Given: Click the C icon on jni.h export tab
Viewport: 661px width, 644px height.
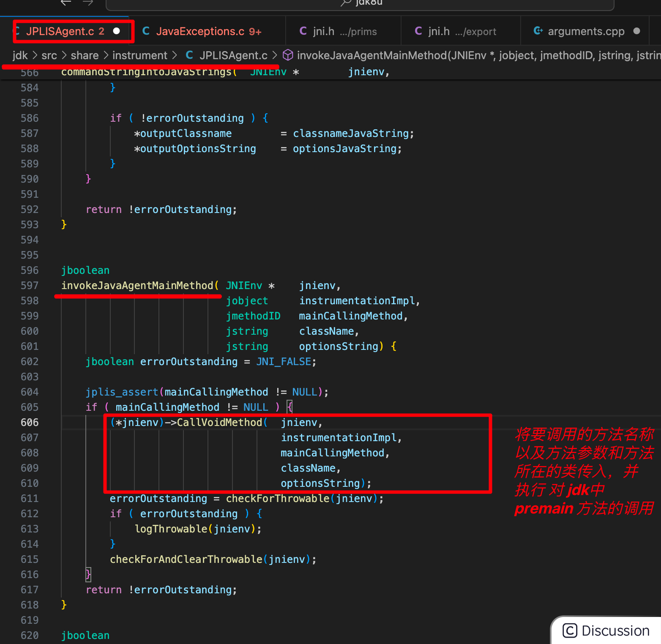Looking at the screenshot, I should pyautogui.click(x=418, y=31).
